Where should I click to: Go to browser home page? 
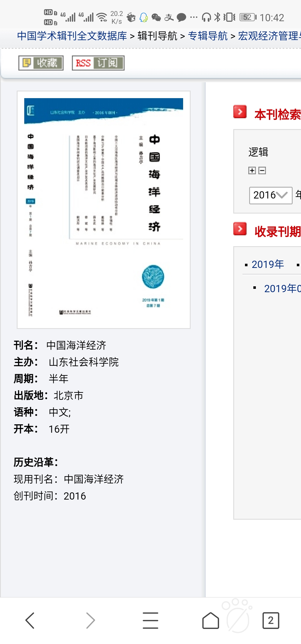click(x=211, y=620)
